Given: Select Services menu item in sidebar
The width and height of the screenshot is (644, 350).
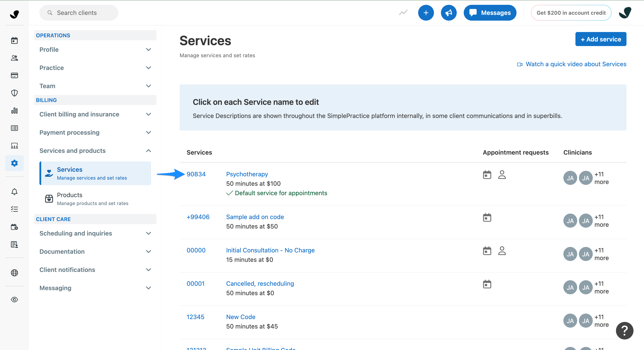Looking at the screenshot, I should click(x=95, y=173).
